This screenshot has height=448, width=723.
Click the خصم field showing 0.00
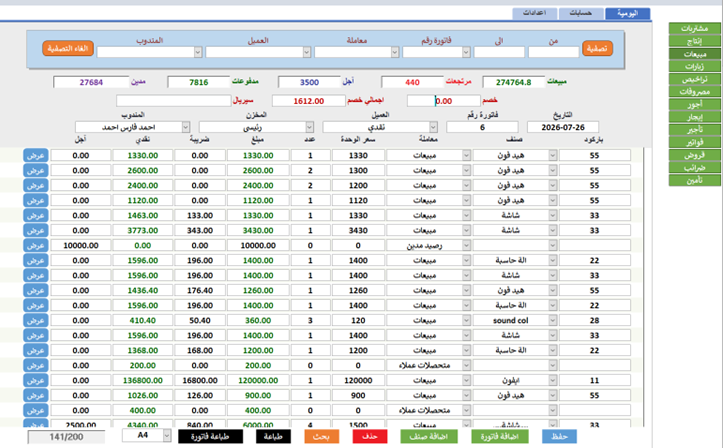tap(444, 101)
